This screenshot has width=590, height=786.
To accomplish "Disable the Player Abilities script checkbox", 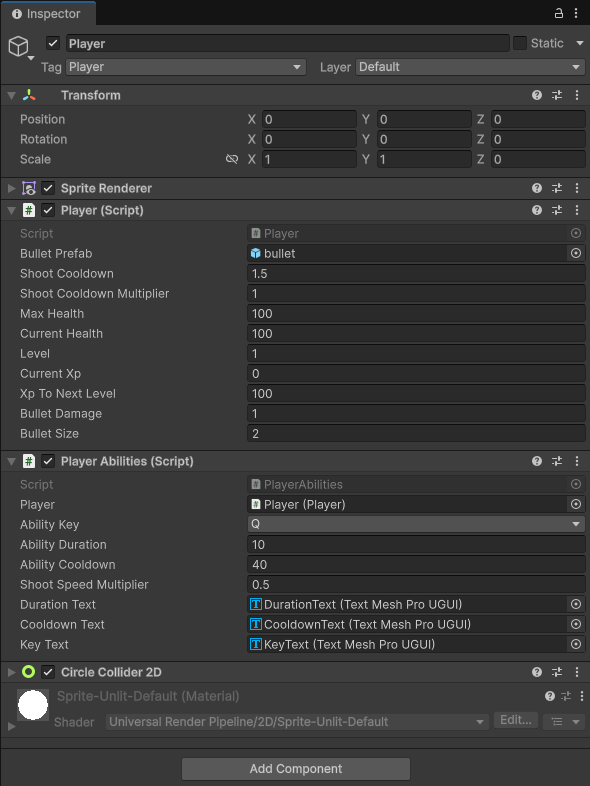I will coord(48,462).
